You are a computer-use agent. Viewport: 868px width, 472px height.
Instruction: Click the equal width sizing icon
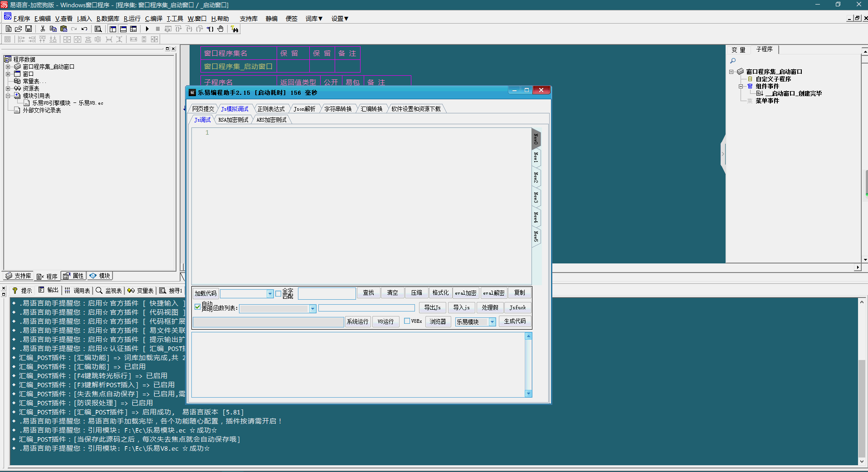133,39
